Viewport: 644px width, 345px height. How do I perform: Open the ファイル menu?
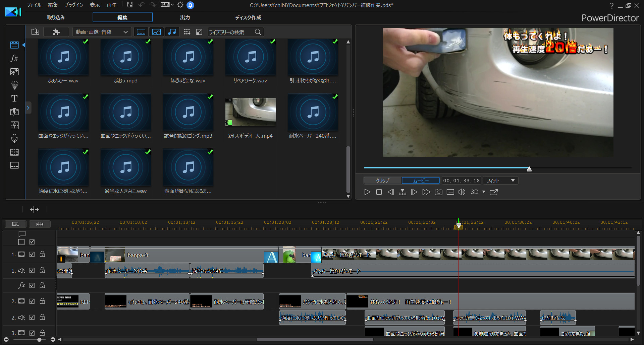point(34,5)
